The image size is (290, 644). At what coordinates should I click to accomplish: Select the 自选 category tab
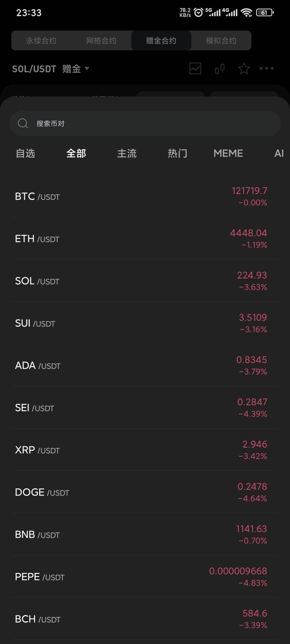25,153
